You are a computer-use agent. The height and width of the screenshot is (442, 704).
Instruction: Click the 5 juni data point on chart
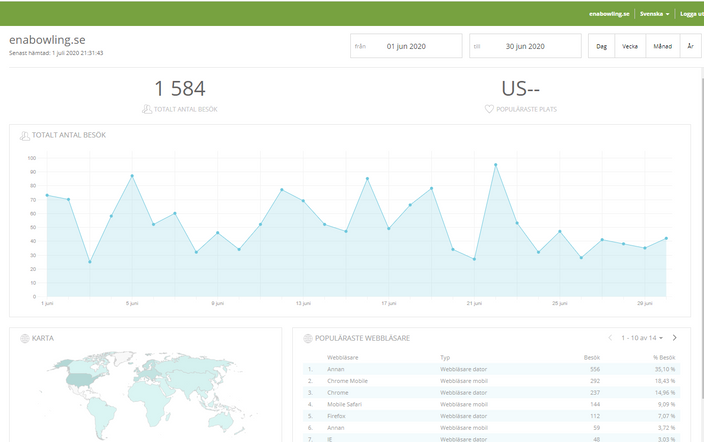click(x=132, y=176)
